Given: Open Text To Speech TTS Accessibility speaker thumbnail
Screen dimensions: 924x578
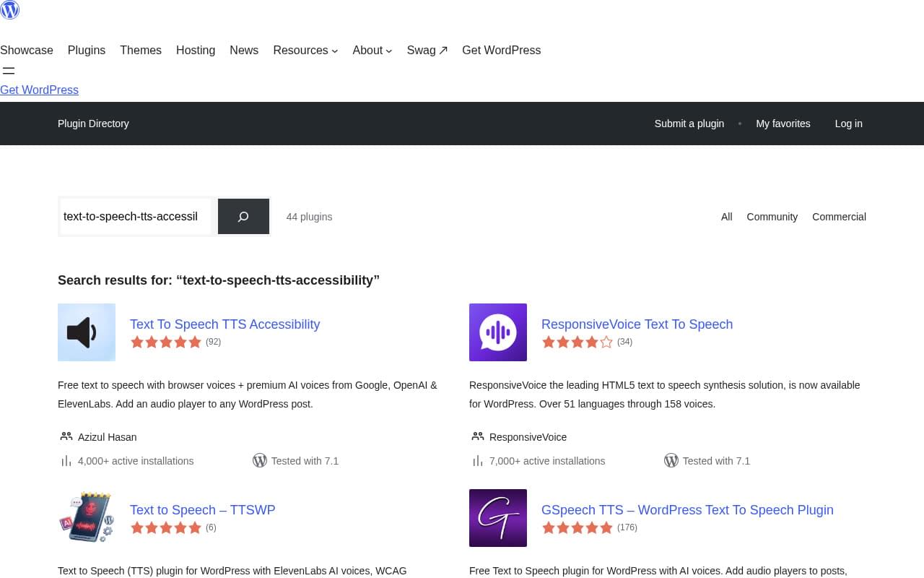Looking at the screenshot, I should pyautogui.click(x=87, y=332).
